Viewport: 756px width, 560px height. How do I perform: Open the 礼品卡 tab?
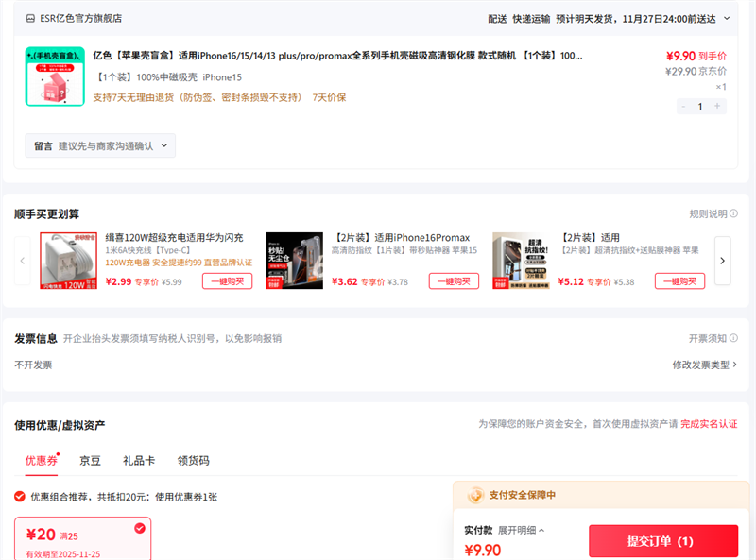click(138, 461)
